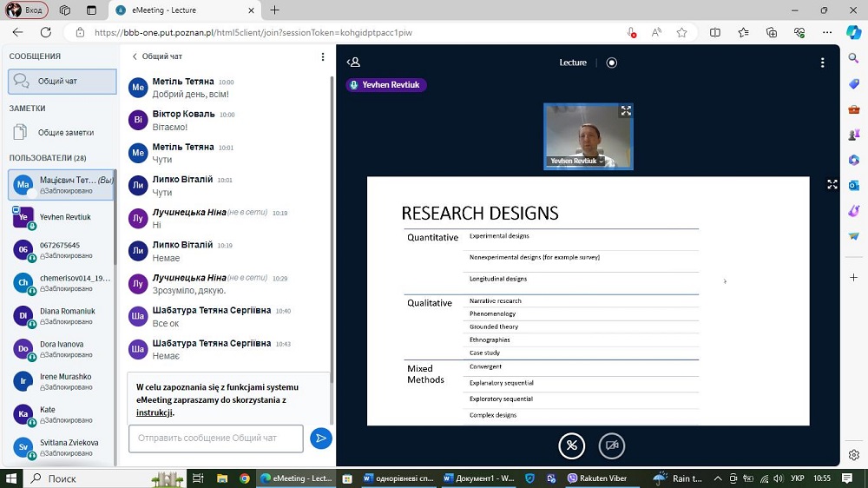Toggle the webcam sharing button

coord(612,445)
